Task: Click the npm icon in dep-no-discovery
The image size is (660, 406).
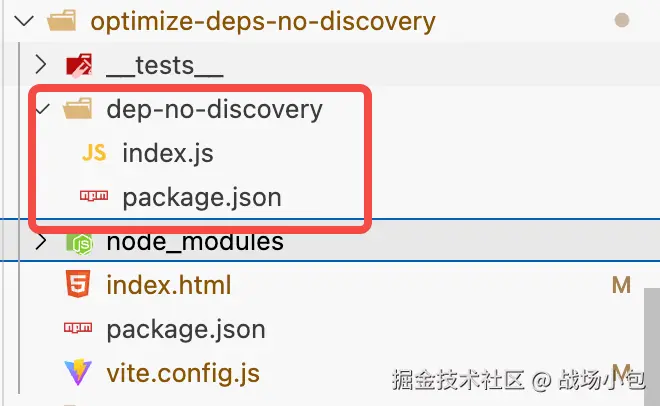Action: pyautogui.click(x=94, y=197)
